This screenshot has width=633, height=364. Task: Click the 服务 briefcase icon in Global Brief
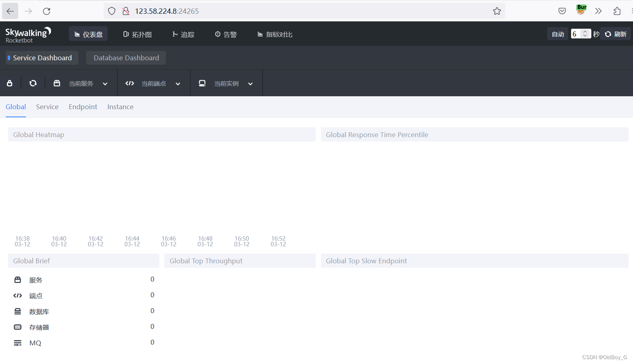click(17, 279)
